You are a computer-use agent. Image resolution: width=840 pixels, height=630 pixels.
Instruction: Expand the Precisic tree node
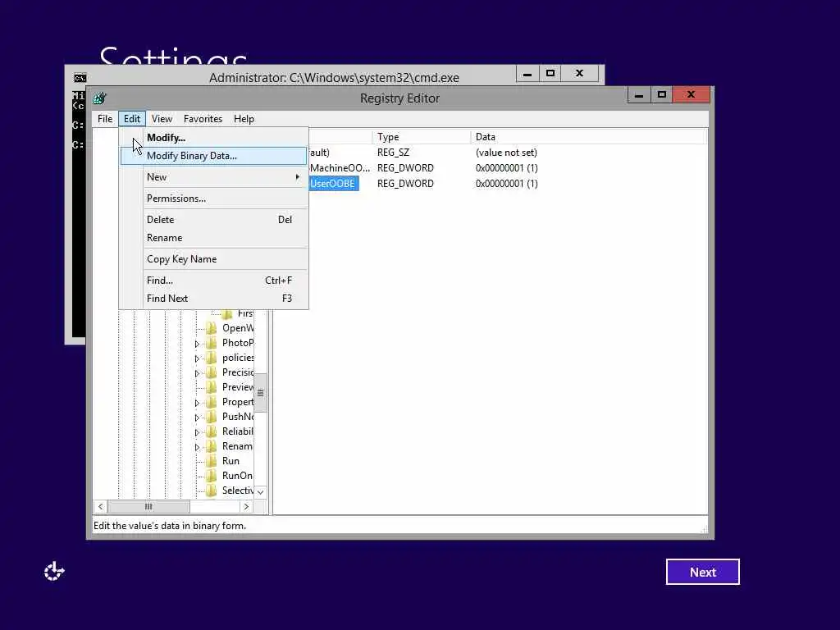[x=197, y=373]
